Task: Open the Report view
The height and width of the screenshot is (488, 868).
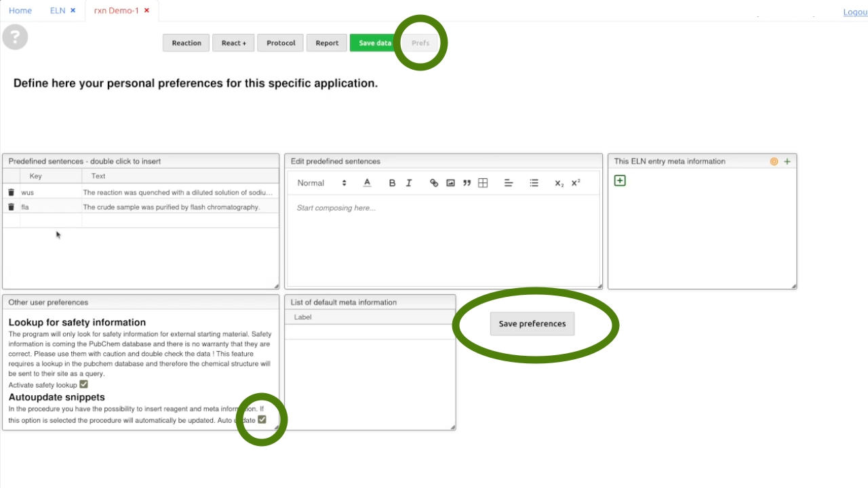Action: (327, 43)
